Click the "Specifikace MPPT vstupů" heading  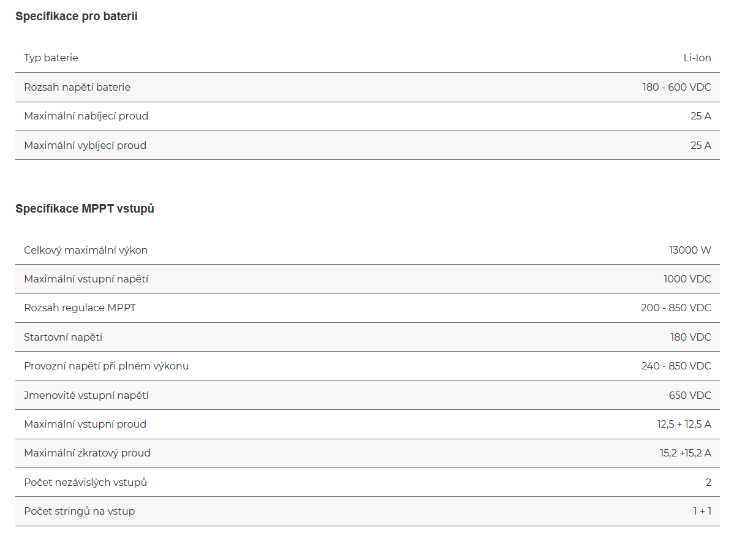point(85,209)
